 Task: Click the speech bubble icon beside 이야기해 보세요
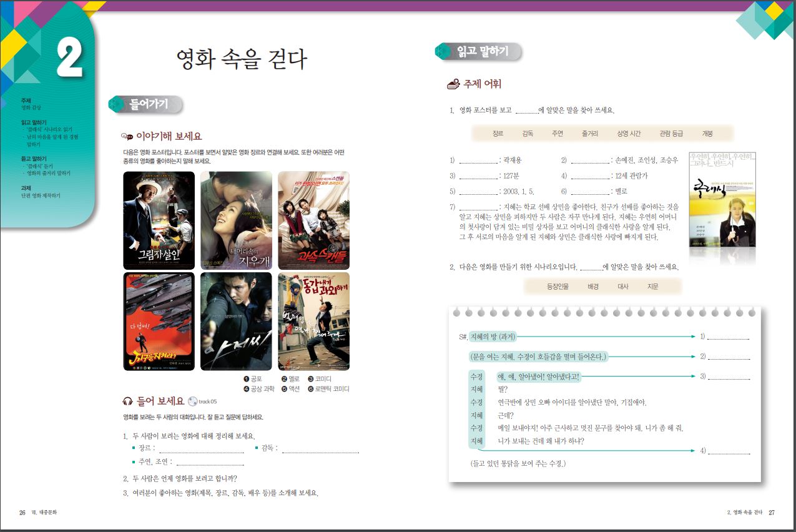[127, 136]
